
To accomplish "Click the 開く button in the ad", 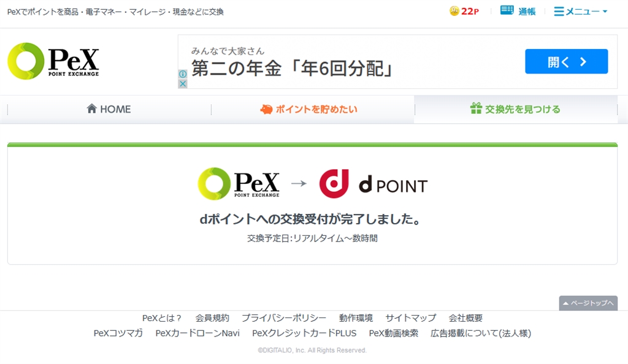I will 566,62.
